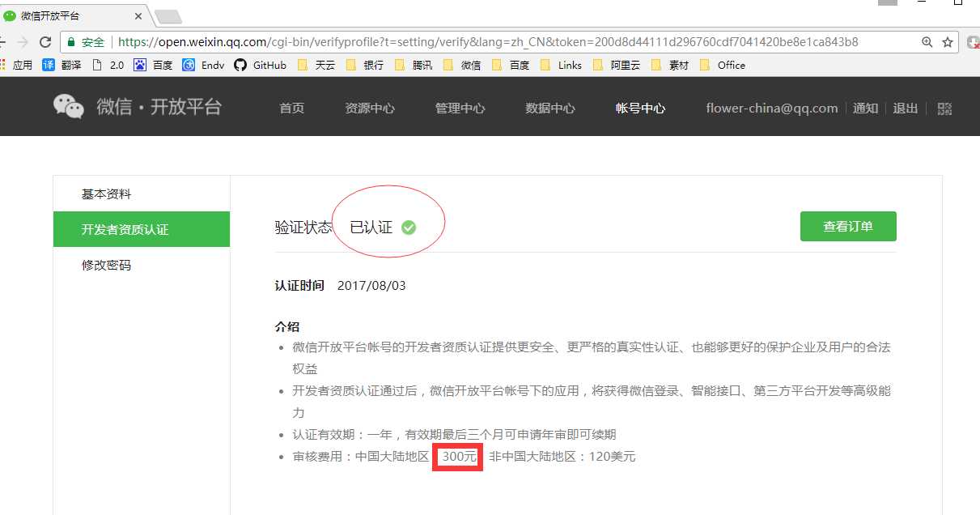Image resolution: width=980 pixels, height=515 pixels.
Task: Click the 认证时间 label
Action: [299, 285]
